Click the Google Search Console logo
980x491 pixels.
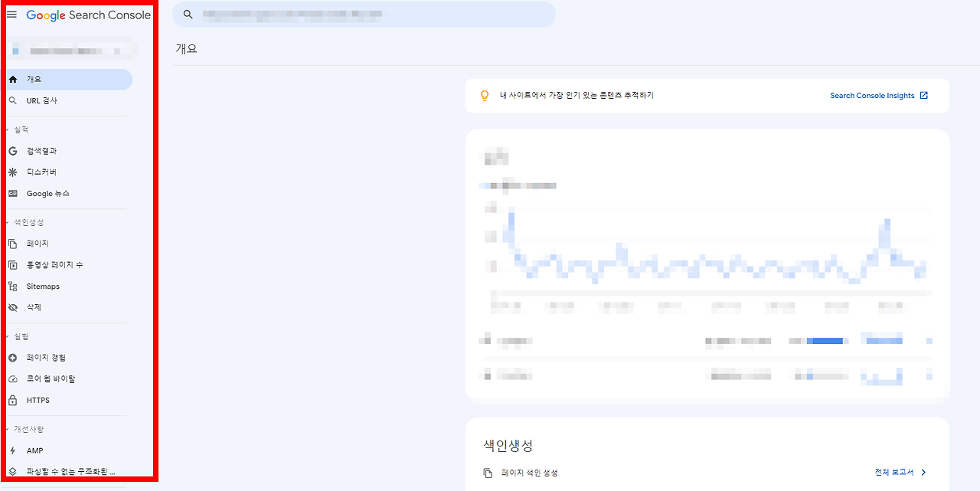[x=88, y=15]
